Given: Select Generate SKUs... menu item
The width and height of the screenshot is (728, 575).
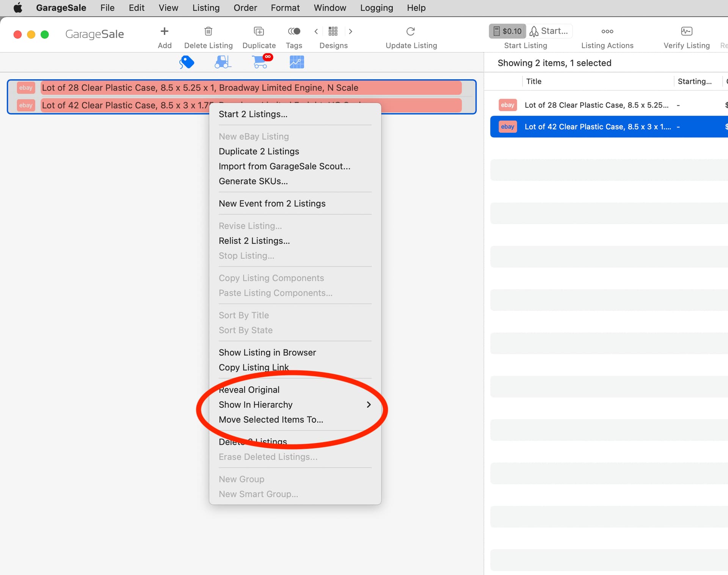Looking at the screenshot, I should (295, 181).
